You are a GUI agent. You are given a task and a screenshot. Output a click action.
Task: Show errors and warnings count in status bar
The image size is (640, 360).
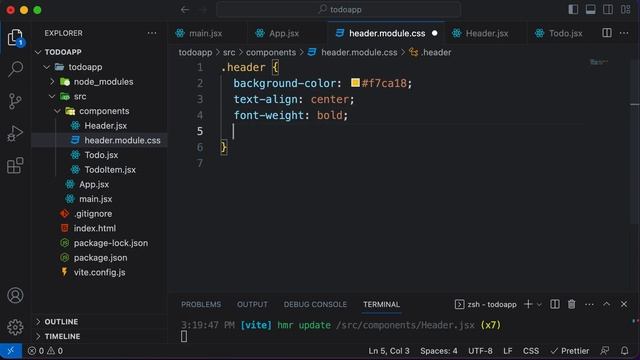[x=45, y=351]
